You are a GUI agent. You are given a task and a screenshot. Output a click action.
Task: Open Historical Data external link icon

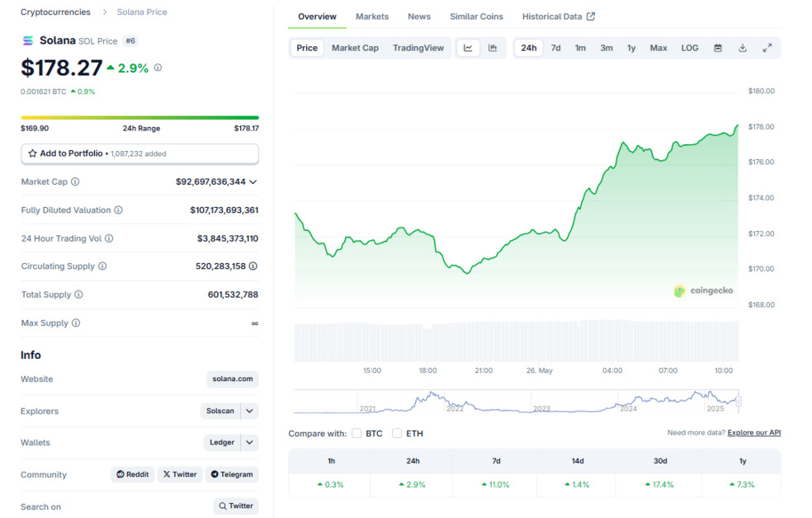click(x=591, y=16)
